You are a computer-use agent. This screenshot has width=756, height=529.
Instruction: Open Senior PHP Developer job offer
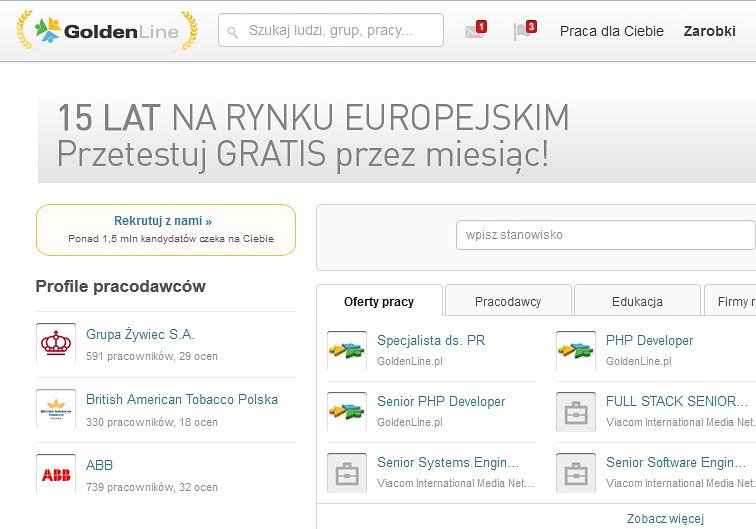pos(441,401)
